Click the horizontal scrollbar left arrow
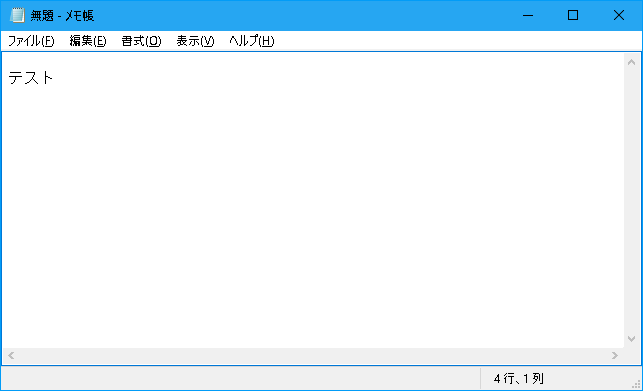This screenshot has width=643, height=391. pos(11,355)
